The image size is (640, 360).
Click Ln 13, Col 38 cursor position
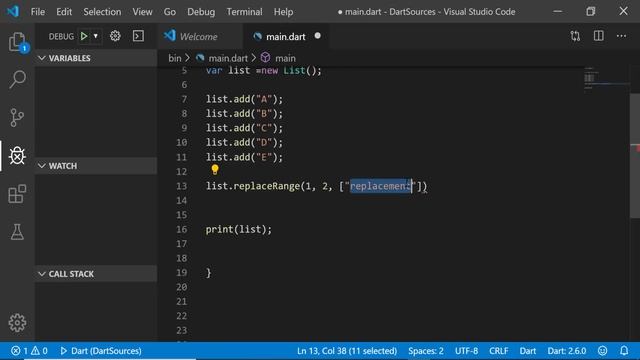347,351
